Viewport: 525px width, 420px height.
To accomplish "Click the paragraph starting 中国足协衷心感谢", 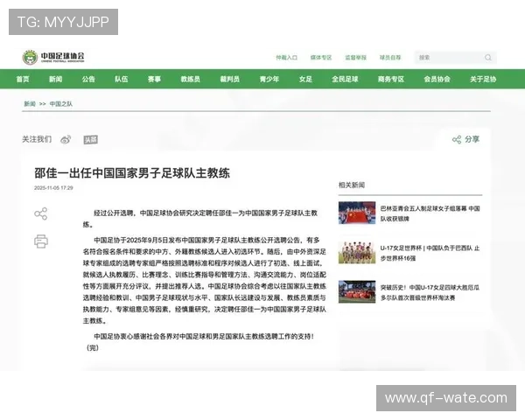I will pyautogui.click(x=204, y=336).
